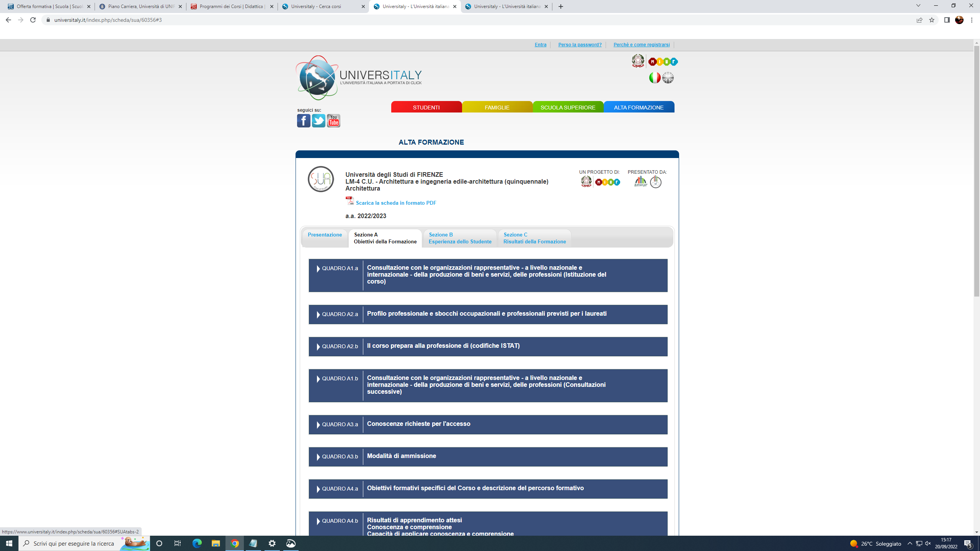The image size is (980, 551).
Task: Switch to English language flag
Action: [668, 78]
